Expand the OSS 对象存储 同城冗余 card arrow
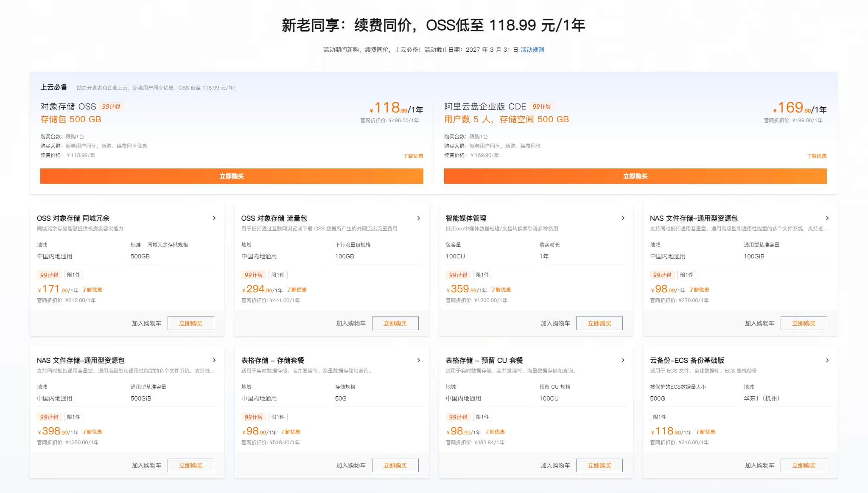868x493 pixels. 214,218
